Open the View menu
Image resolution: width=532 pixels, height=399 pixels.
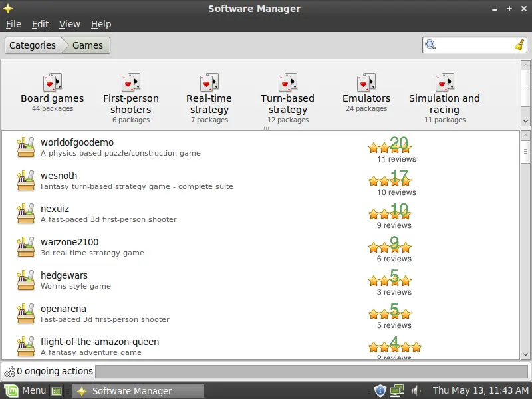69,24
